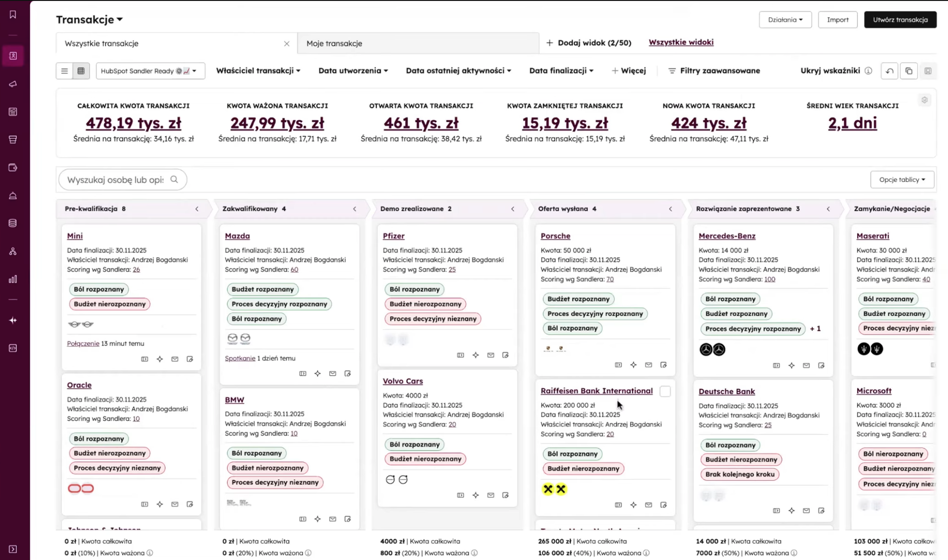Enable board view with the grid toggle
This screenshot has width=948, height=560.
81,71
